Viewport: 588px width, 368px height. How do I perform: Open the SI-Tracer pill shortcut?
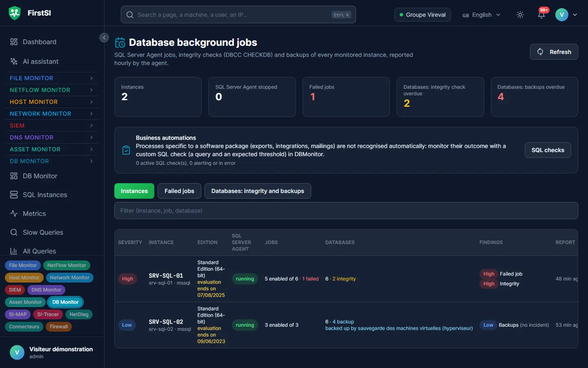pyautogui.click(x=48, y=314)
